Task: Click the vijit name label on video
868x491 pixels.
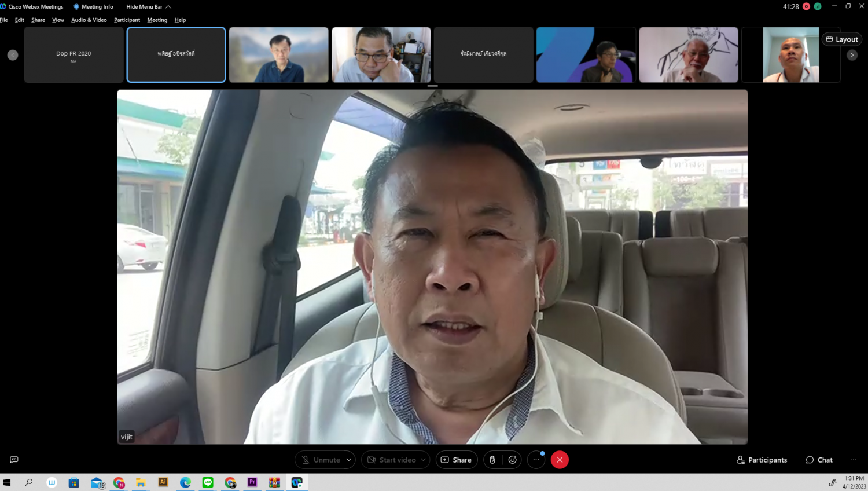Action: click(127, 437)
